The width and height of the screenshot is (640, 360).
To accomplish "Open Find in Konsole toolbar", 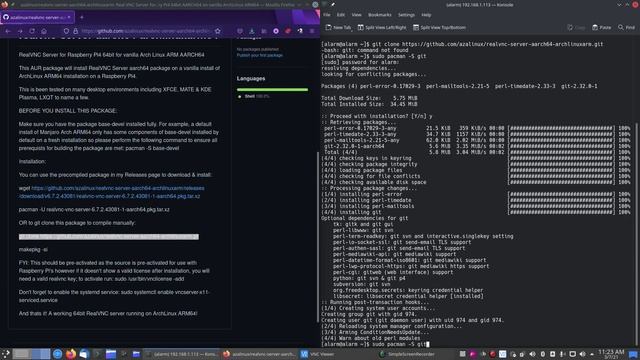I will coord(626,27).
